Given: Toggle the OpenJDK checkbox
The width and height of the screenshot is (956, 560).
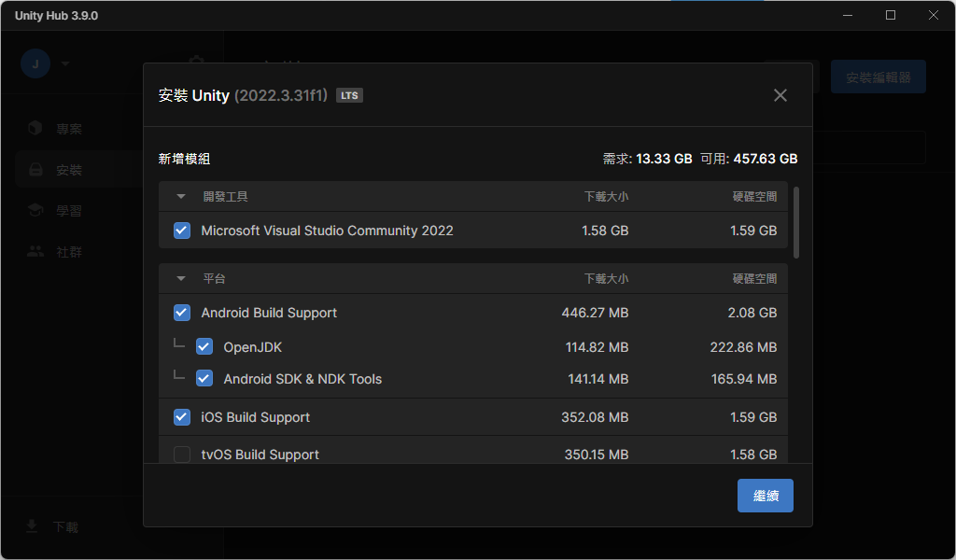Looking at the screenshot, I should [204, 346].
